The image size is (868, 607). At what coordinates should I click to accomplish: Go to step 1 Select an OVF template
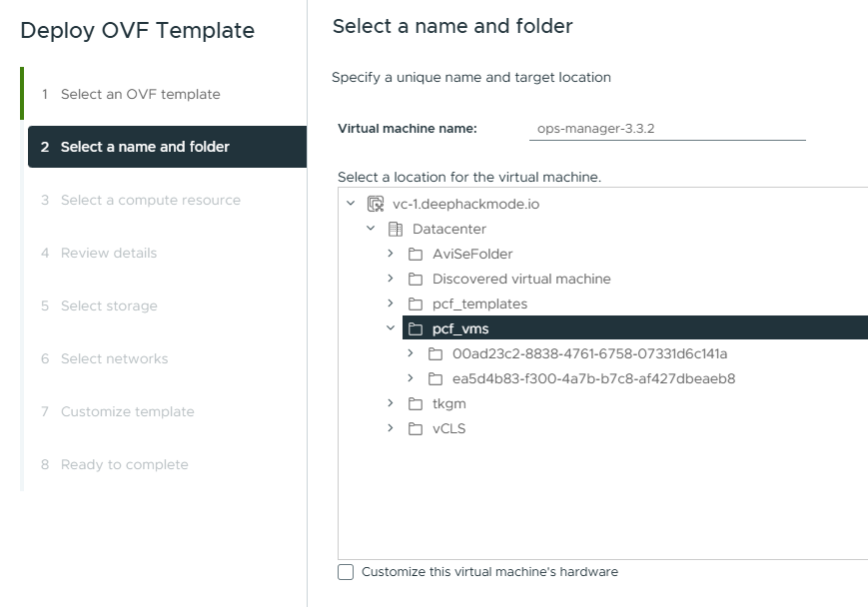131,94
